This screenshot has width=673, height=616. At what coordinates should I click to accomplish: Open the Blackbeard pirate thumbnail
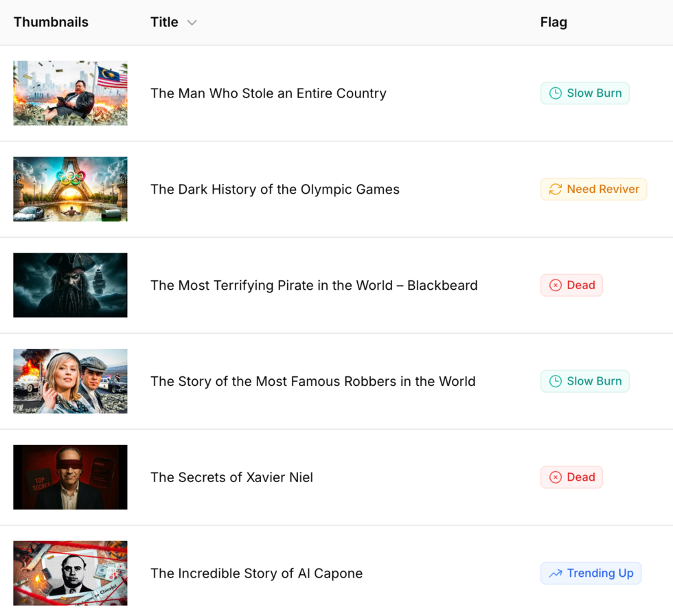(70, 286)
